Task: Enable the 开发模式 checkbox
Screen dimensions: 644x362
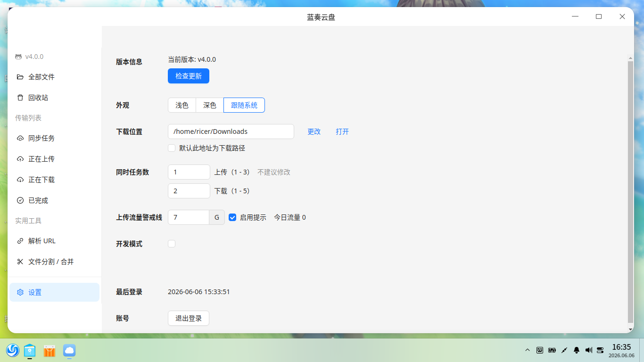Action: [x=172, y=244]
